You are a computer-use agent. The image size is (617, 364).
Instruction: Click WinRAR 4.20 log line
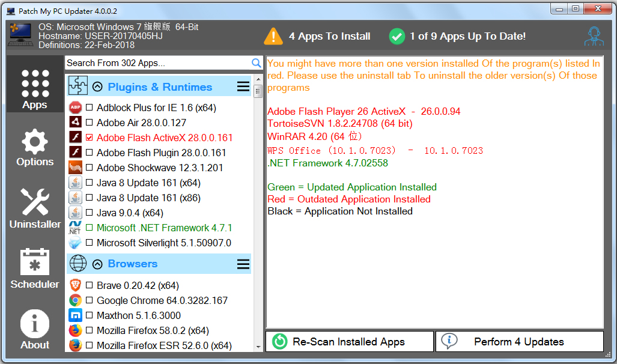click(x=314, y=136)
